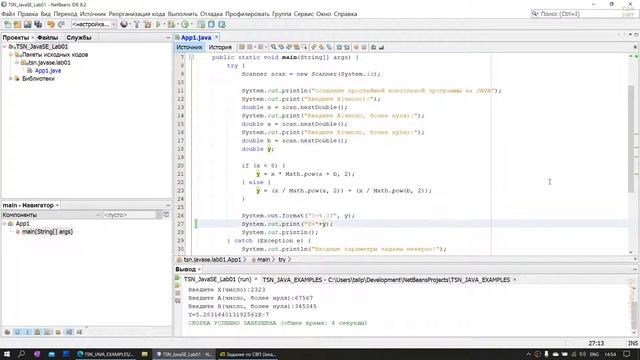The width and height of the screenshot is (640, 360).
Task: Click the tsn.javase.lab01.App1 breadcrumb
Action: coord(212,260)
